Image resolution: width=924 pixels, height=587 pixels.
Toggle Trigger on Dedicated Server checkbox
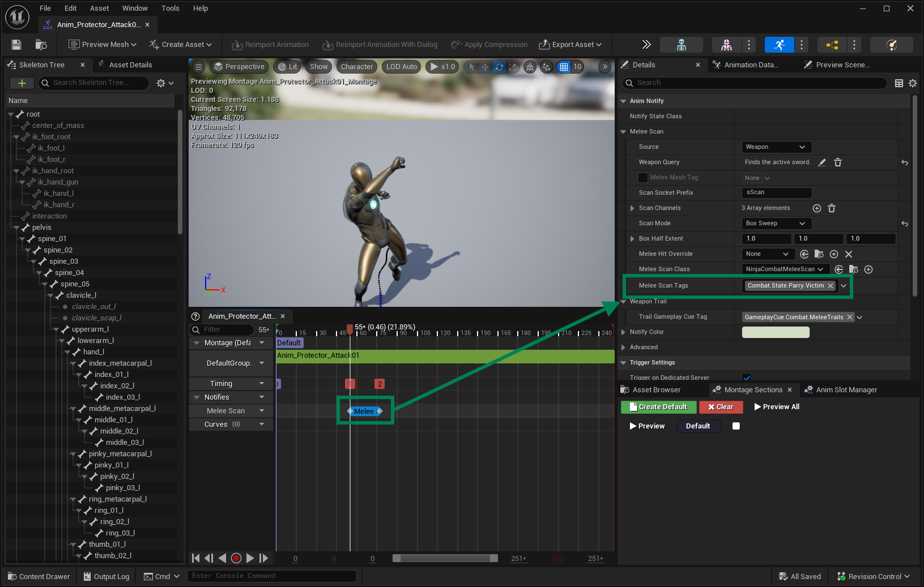point(747,377)
